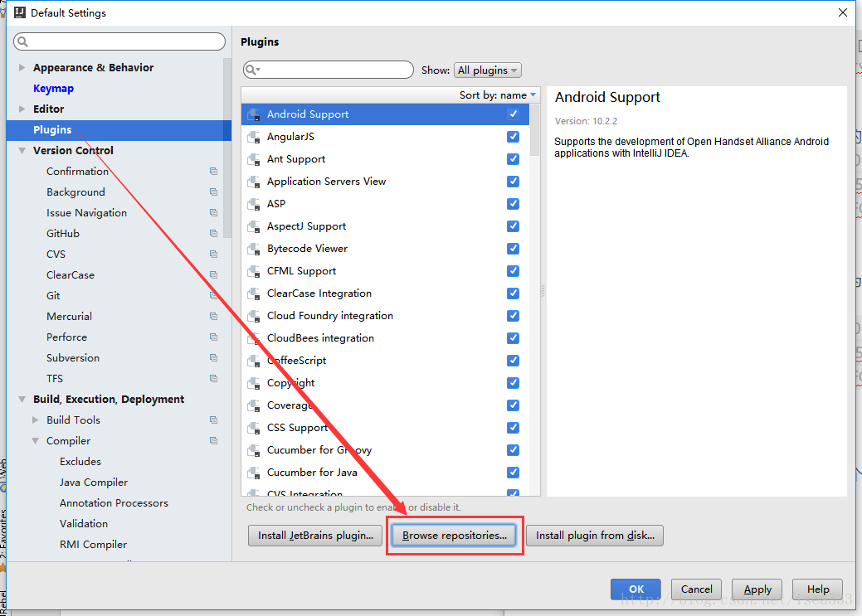Click the project-level icon beside Mercurial
The height and width of the screenshot is (616, 862).
(213, 317)
